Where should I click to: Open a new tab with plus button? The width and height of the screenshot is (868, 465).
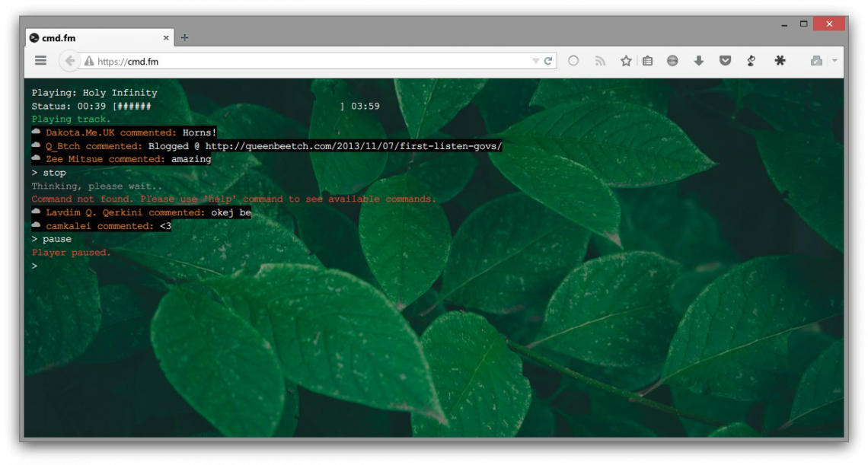pyautogui.click(x=184, y=37)
